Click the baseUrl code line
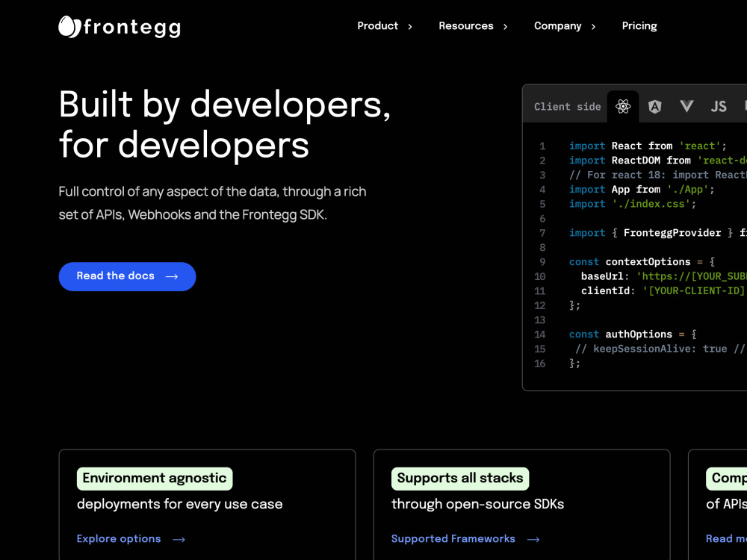747x560 pixels. point(663,276)
